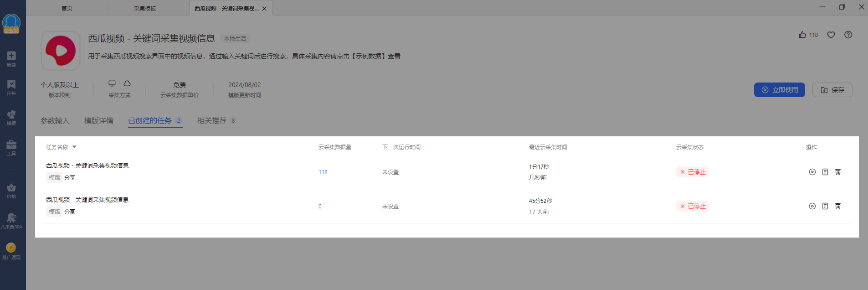Click the 0 data count link
The image size is (868, 290).
click(x=320, y=207)
